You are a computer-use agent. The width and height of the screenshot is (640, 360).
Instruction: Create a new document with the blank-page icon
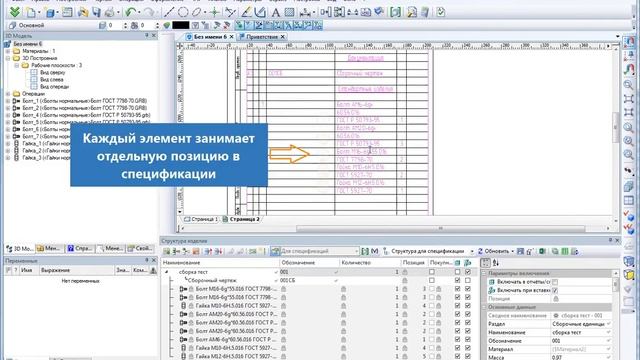click(31, 12)
